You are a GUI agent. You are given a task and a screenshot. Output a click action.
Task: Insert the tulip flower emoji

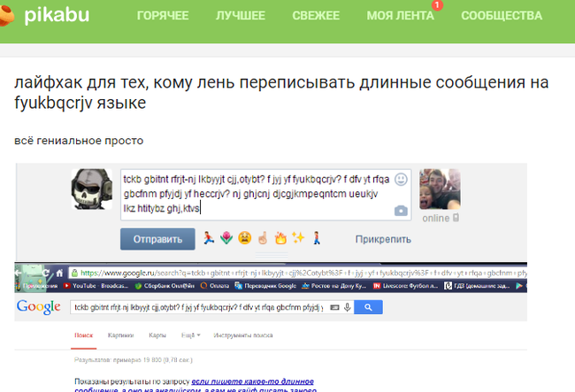click(x=225, y=238)
